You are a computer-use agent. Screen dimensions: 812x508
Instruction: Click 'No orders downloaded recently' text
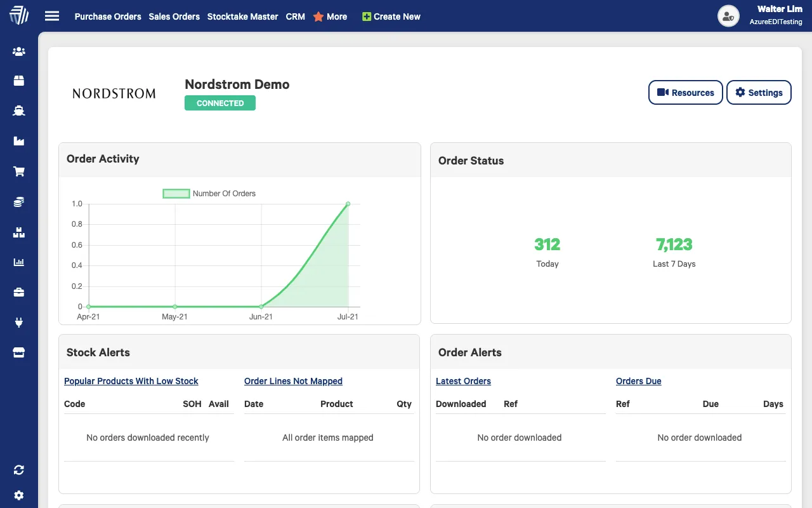[x=148, y=438]
